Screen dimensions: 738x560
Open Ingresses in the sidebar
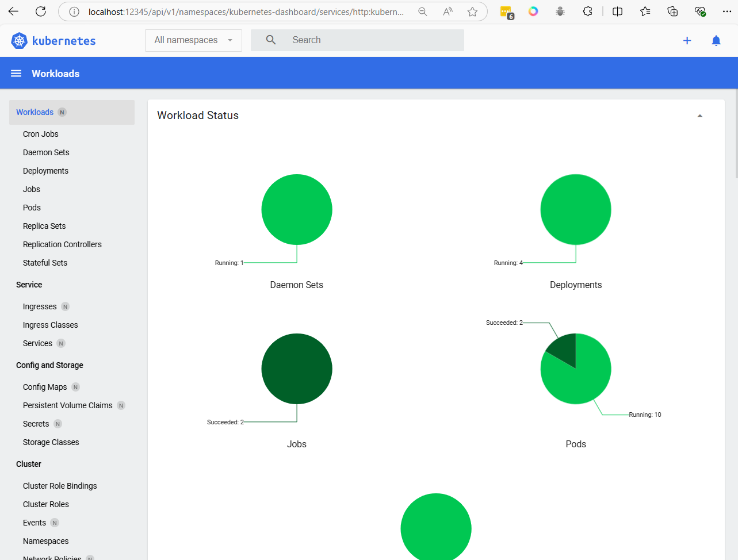point(40,306)
